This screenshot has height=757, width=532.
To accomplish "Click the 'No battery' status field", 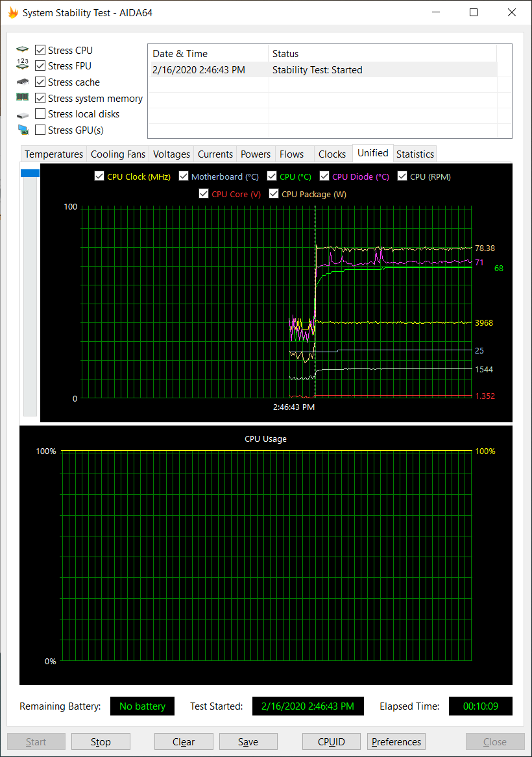I will coord(143,706).
